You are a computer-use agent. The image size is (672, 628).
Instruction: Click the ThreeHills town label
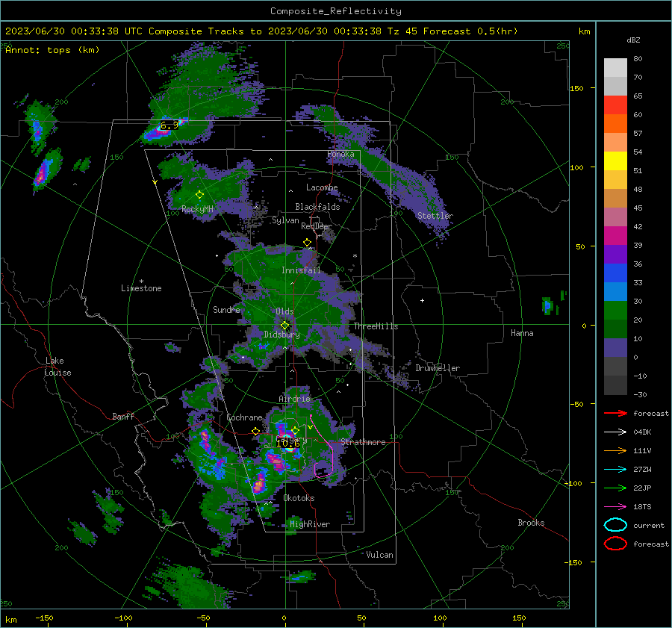[x=376, y=326]
